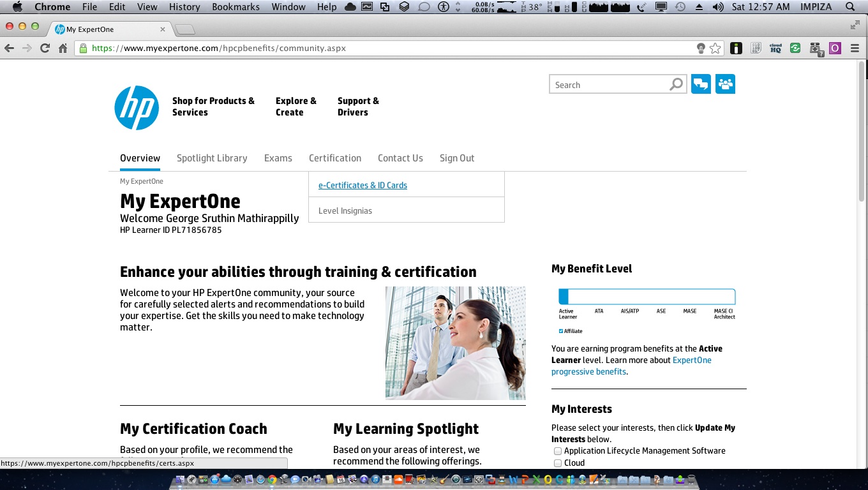Expand the Certification dropdown menu

click(335, 158)
